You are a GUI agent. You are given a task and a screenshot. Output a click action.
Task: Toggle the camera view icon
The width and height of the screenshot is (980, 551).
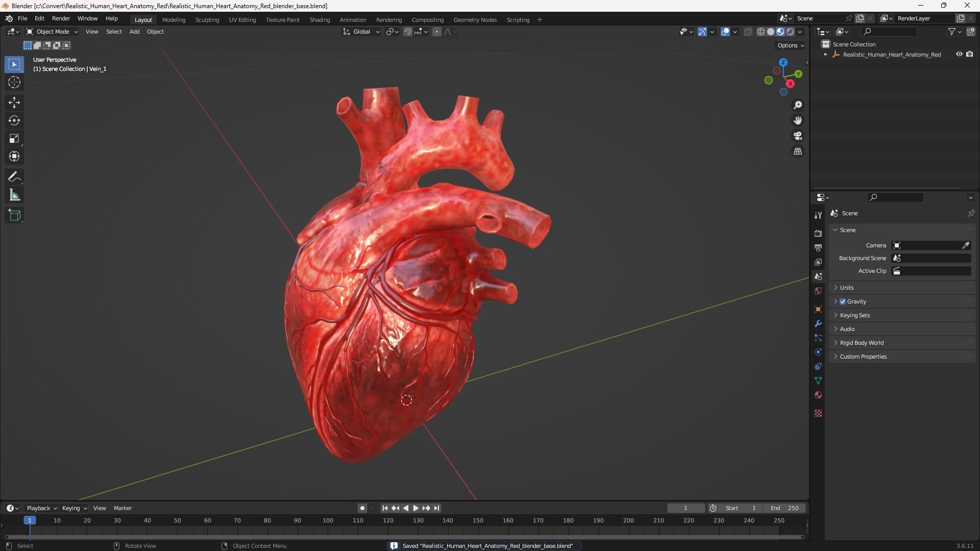798,136
